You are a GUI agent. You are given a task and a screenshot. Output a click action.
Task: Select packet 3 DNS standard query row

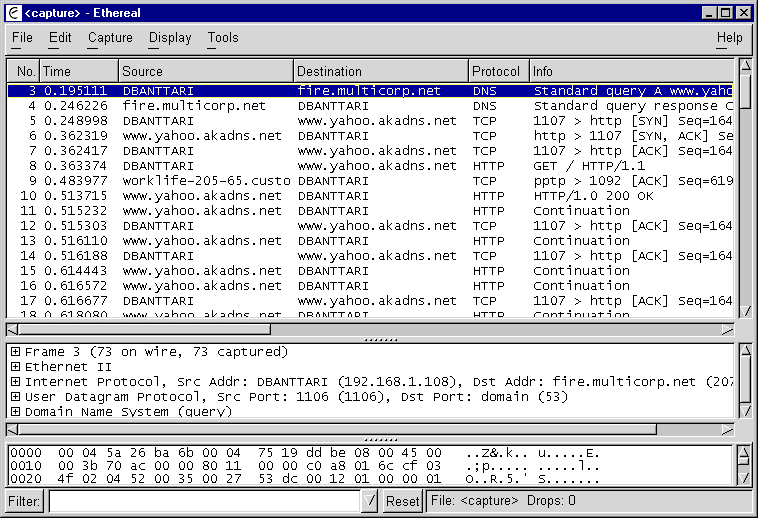pyautogui.click(x=370, y=91)
